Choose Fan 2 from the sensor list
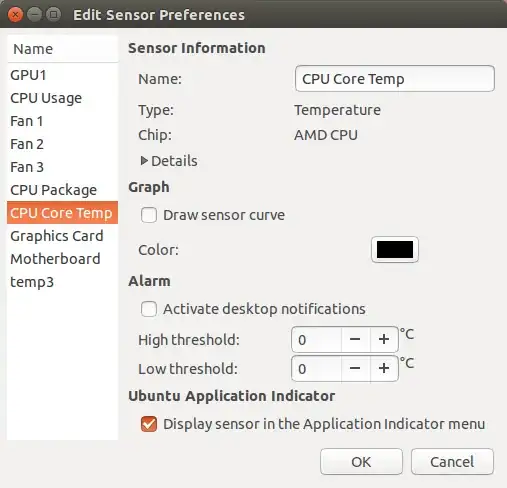507x488 pixels. [x=62, y=144]
